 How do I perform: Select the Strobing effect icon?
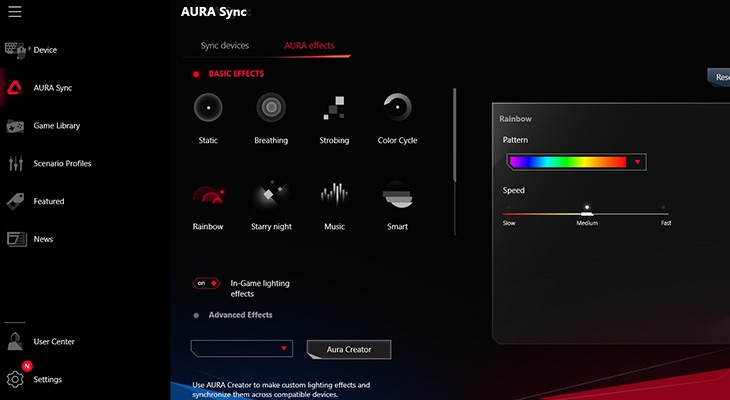[x=334, y=108]
